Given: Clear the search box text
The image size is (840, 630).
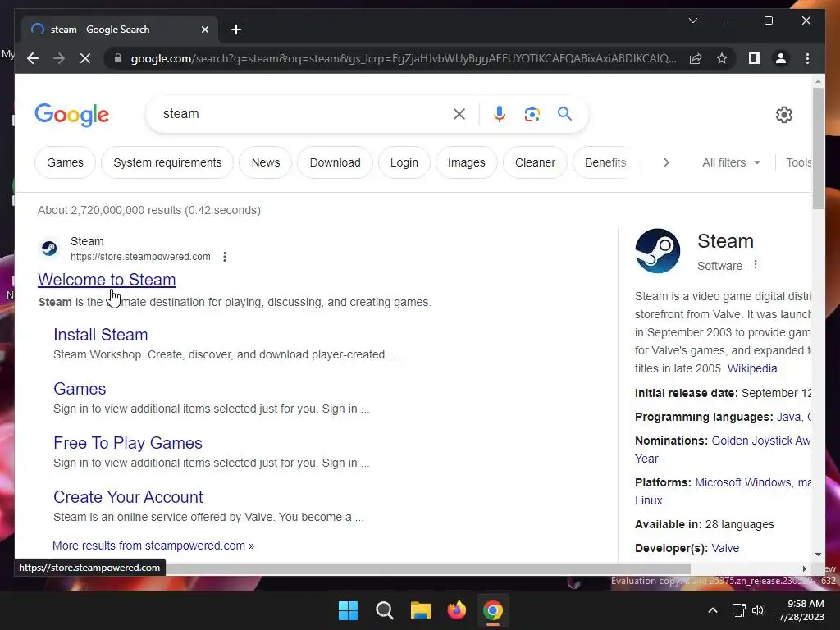Looking at the screenshot, I should click(459, 113).
